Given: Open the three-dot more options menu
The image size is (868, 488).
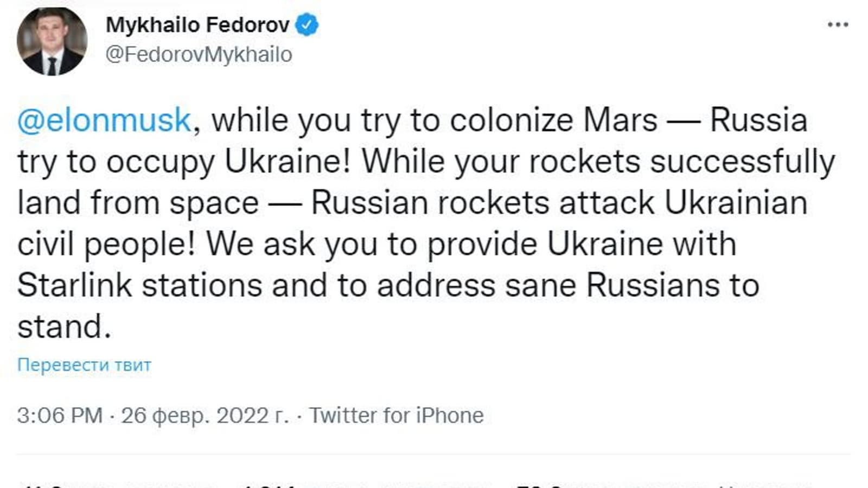Looking at the screenshot, I should click(838, 24).
